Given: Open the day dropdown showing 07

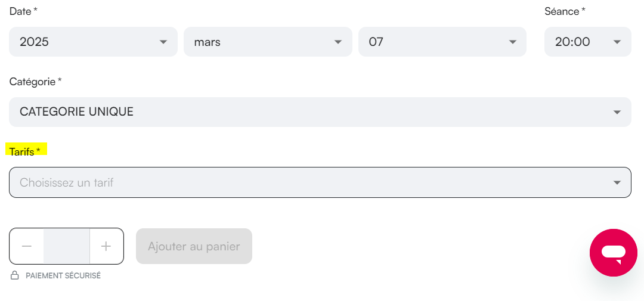Looking at the screenshot, I should pyautogui.click(x=442, y=42).
